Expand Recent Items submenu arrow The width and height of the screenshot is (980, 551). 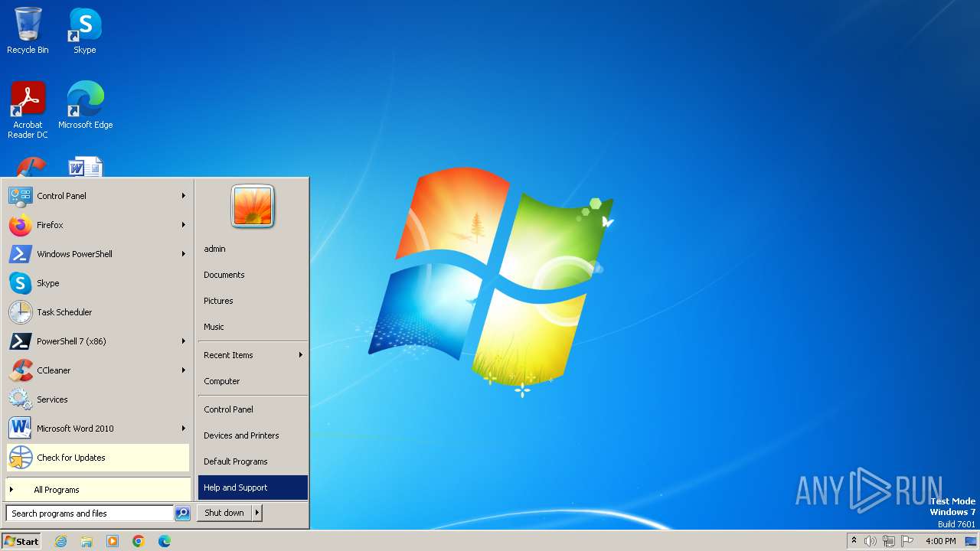pyautogui.click(x=301, y=355)
